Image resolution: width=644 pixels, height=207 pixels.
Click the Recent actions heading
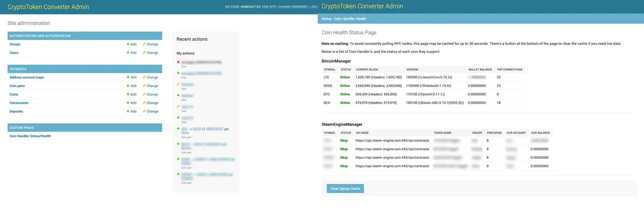pos(192,39)
